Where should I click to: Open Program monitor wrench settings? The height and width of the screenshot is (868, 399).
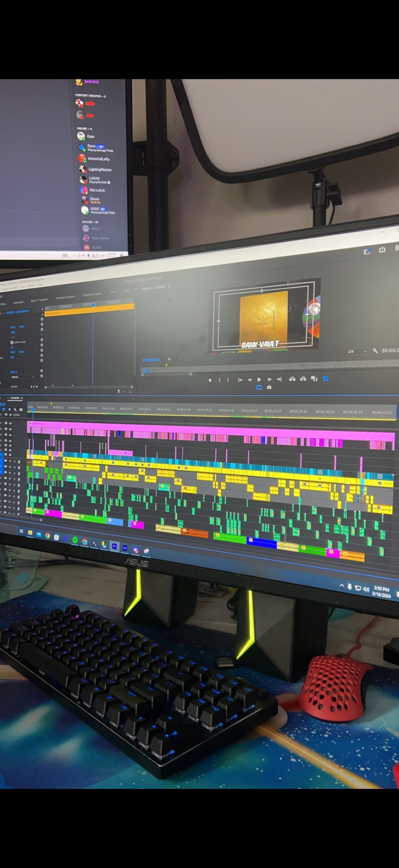coord(375,351)
